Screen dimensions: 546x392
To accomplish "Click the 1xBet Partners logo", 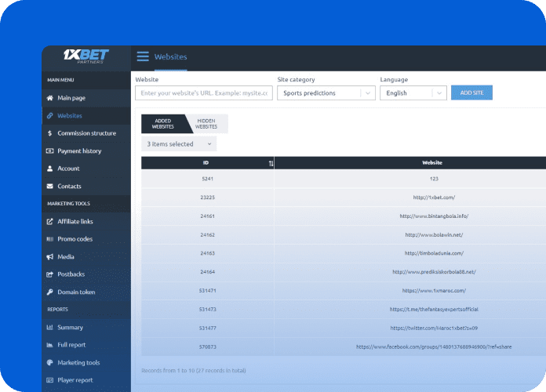I will [x=86, y=57].
